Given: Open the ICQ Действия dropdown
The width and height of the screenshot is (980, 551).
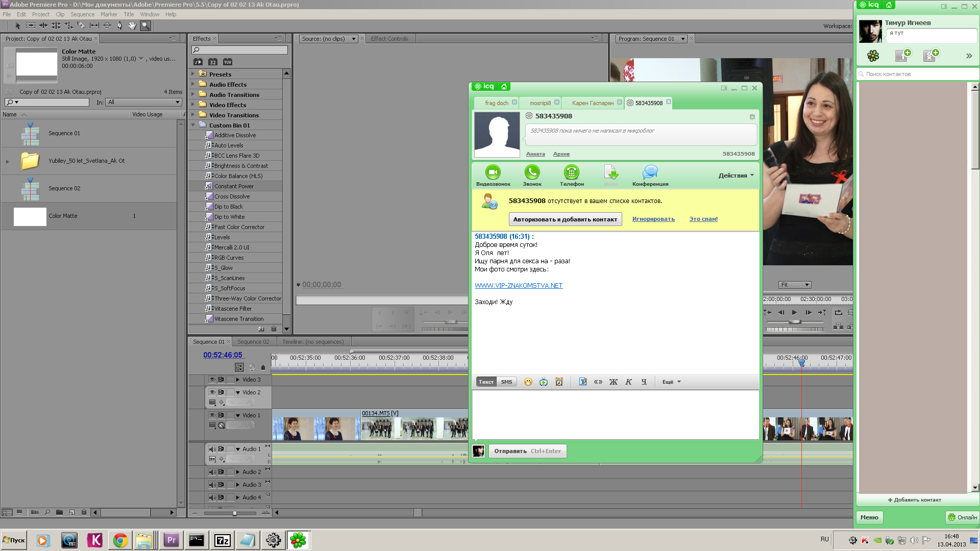Looking at the screenshot, I should point(736,176).
